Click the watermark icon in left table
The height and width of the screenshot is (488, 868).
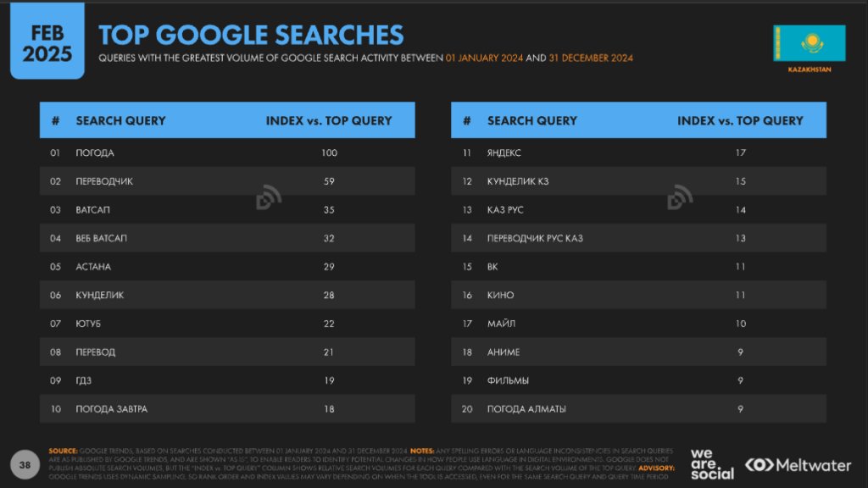[x=269, y=197]
